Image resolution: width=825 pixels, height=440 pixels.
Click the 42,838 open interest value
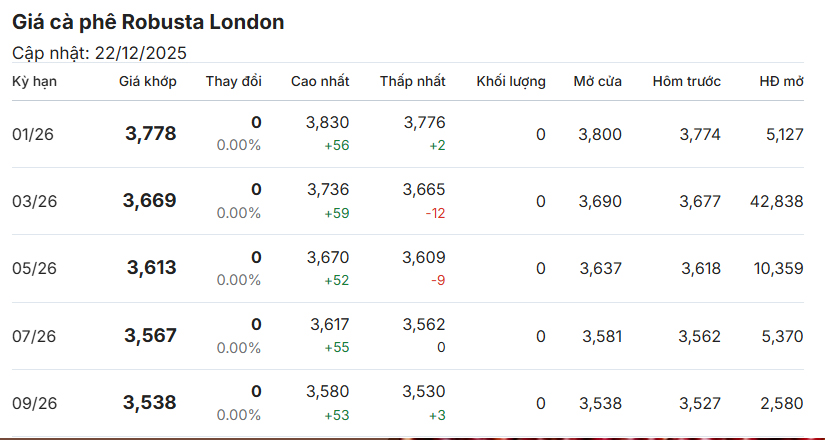click(776, 201)
